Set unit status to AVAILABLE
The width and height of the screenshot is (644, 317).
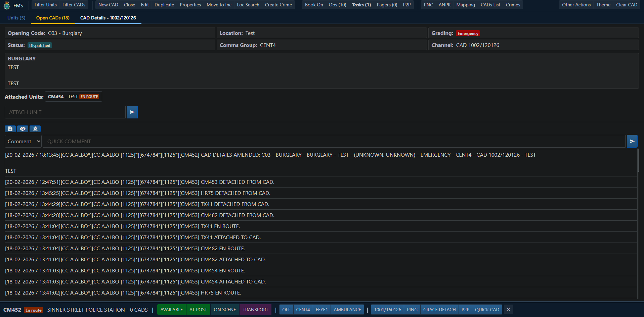[x=171, y=310]
